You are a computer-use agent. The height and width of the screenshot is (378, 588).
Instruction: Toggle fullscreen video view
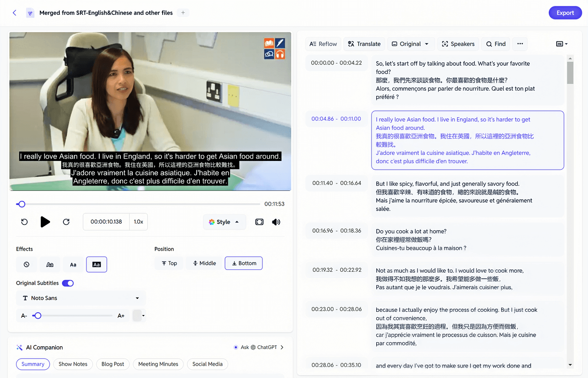[x=260, y=222]
